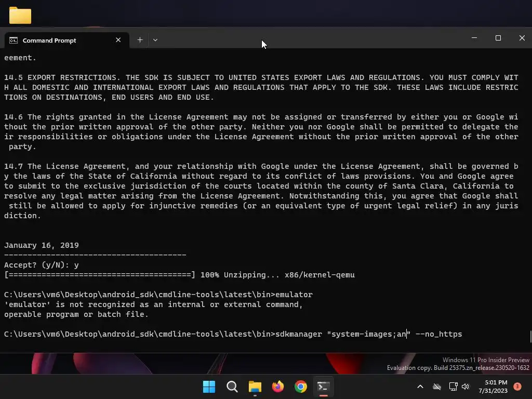Click the Terminal taskbar icon
532x399 pixels.
tap(323, 387)
